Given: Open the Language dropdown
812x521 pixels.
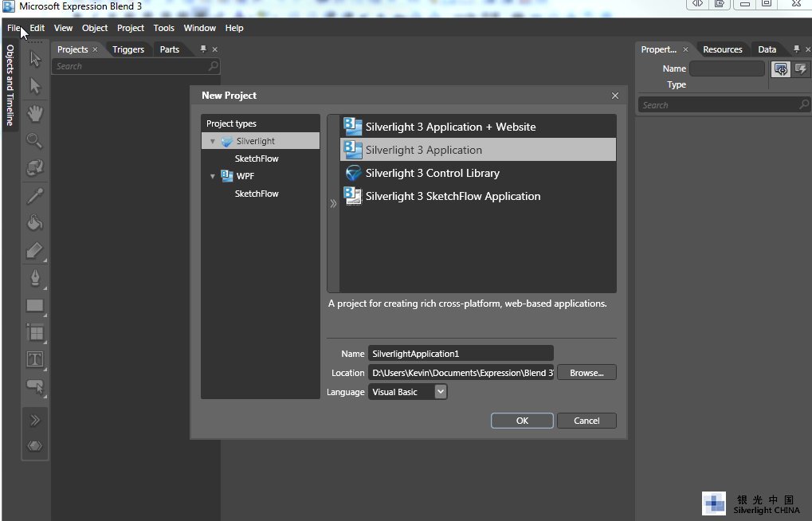Looking at the screenshot, I should (441, 392).
